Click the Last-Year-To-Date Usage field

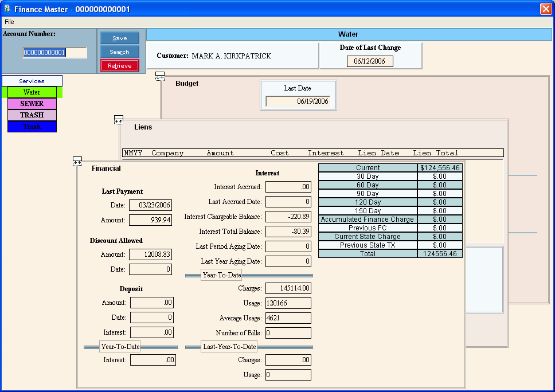coord(288,375)
